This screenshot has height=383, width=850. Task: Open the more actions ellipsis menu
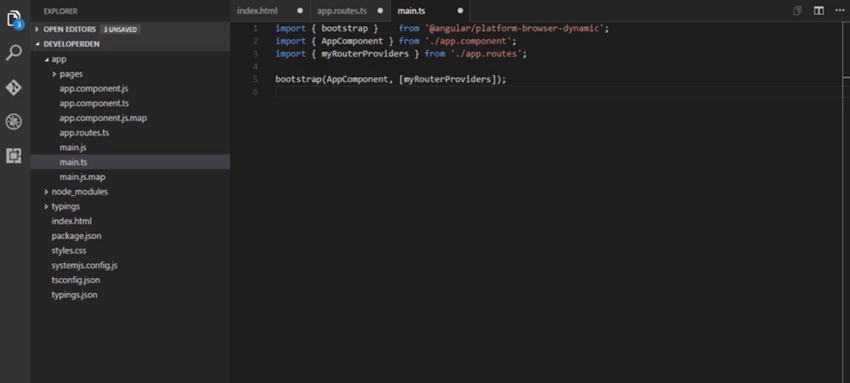pos(840,11)
